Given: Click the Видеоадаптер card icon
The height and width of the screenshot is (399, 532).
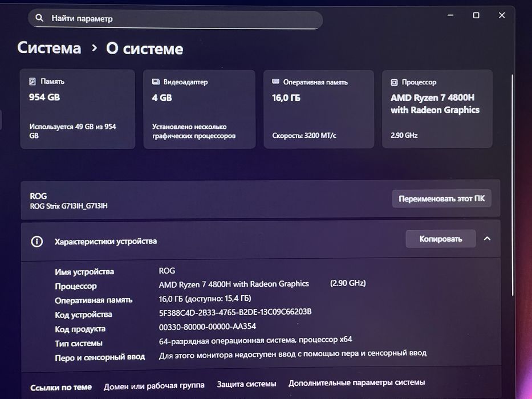Looking at the screenshot, I should tap(156, 82).
